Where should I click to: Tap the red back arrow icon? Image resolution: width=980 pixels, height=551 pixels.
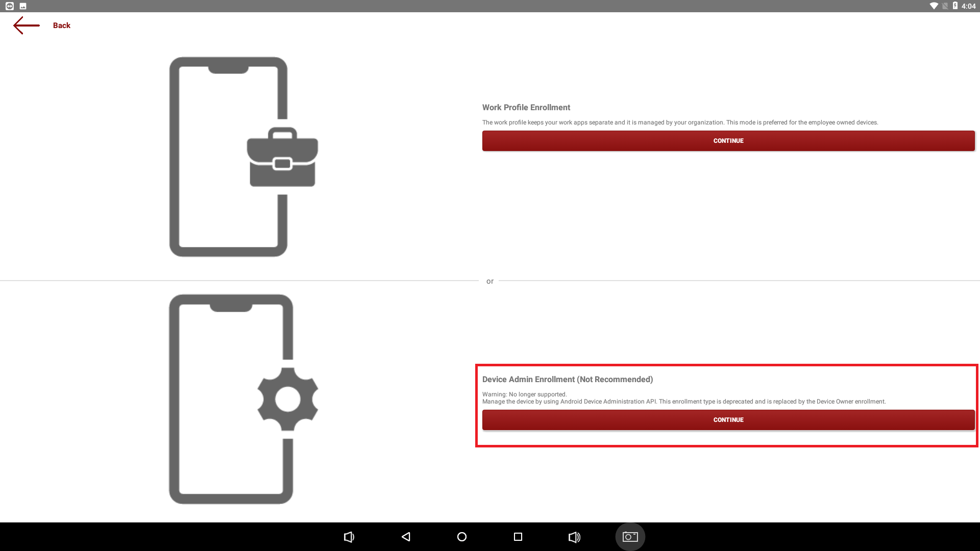point(26,26)
